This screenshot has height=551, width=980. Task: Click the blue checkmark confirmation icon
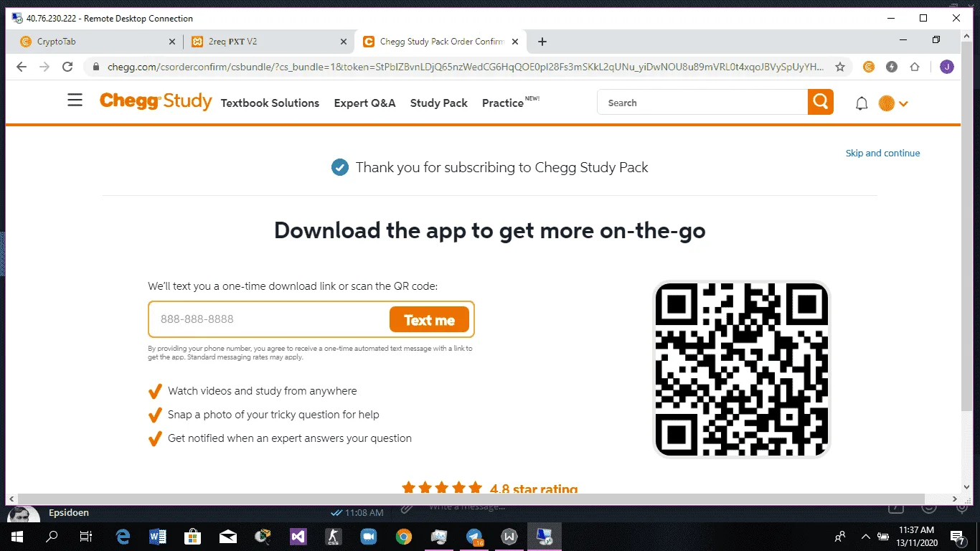339,167
